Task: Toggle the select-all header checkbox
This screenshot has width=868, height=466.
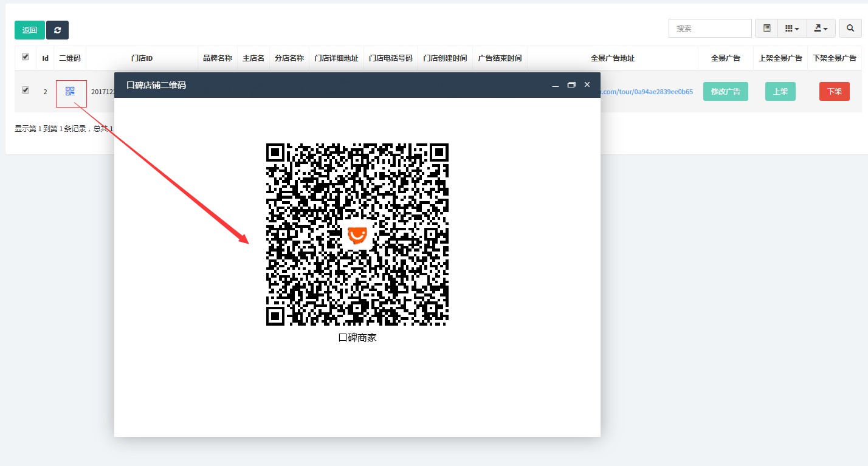Action: pos(26,57)
